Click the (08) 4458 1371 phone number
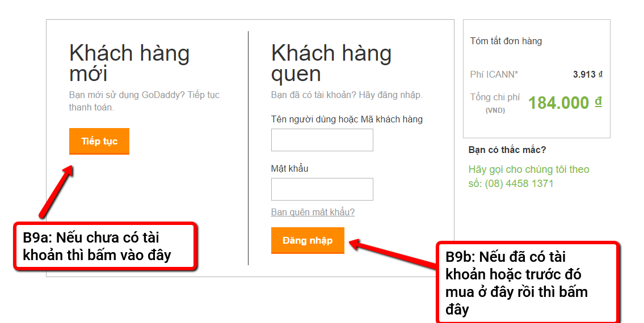Image resolution: width=644 pixels, height=323 pixels. [519, 184]
